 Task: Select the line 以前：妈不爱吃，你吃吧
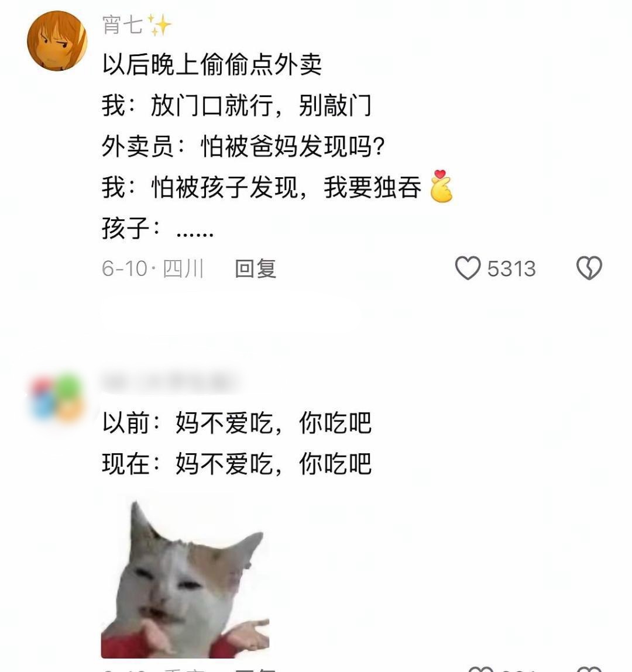[236, 423]
